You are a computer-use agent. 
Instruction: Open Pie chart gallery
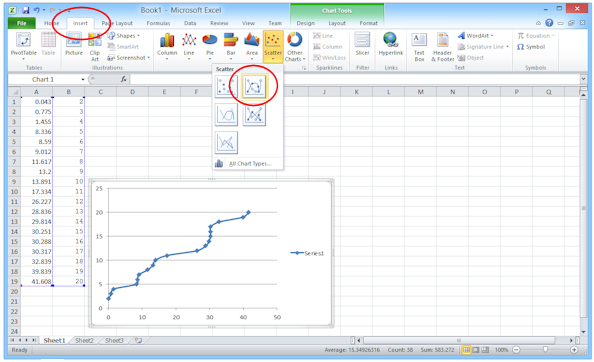[x=210, y=46]
